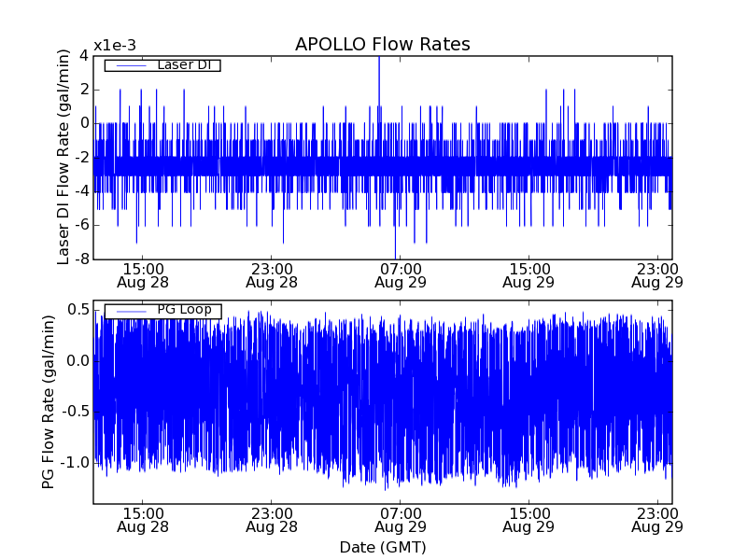
Task: Click the 15:00 Aug 28 tick under top plot
Action: (x=144, y=274)
